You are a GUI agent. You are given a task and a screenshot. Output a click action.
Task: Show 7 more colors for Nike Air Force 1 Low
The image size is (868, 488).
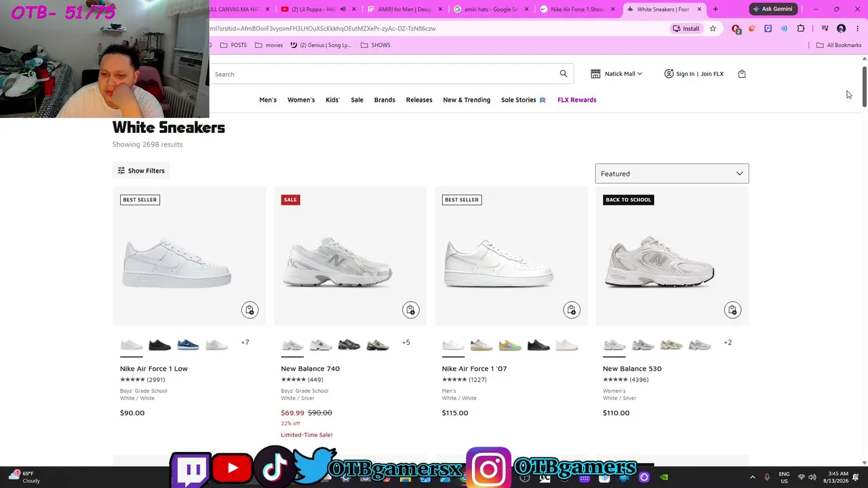245,343
